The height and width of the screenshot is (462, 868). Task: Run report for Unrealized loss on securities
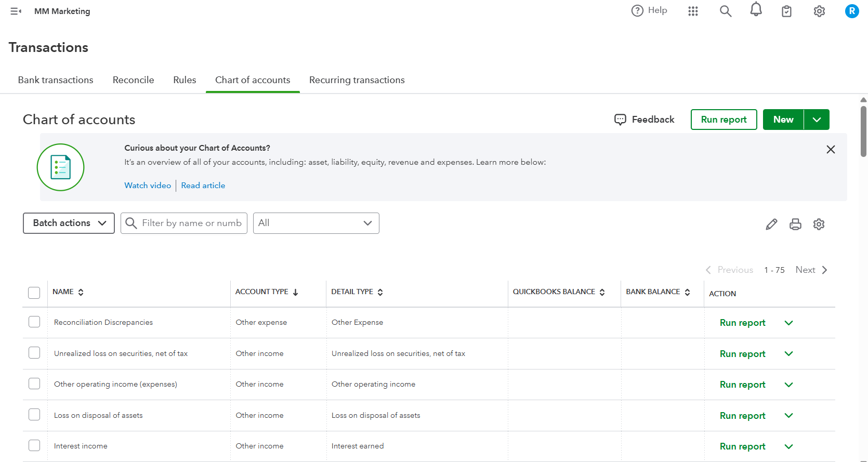click(742, 354)
